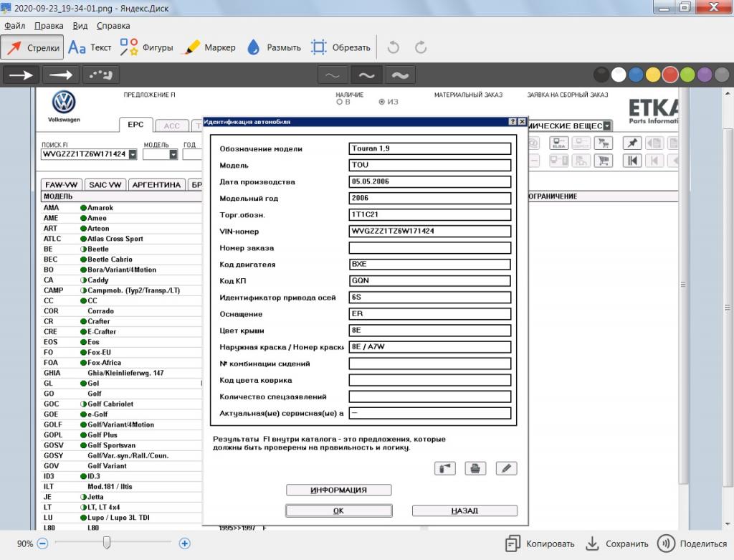Image resolution: width=734 pixels, height=560 pixels.
Task: Select the Стрелки arrow tool
Action: (x=32, y=47)
